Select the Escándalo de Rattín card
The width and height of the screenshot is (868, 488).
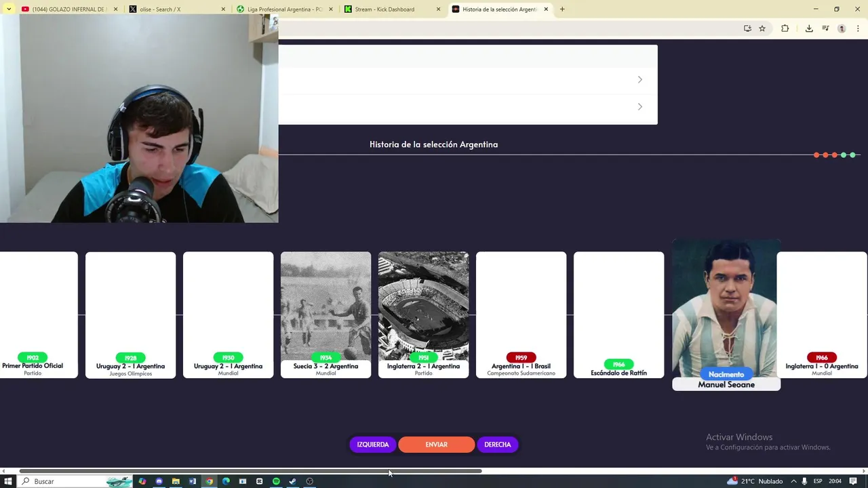point(618,315)
